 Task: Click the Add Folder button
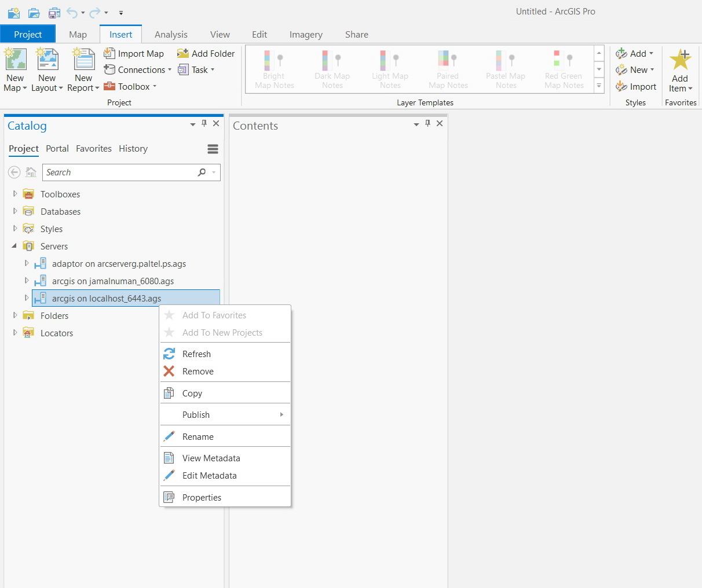206,53
